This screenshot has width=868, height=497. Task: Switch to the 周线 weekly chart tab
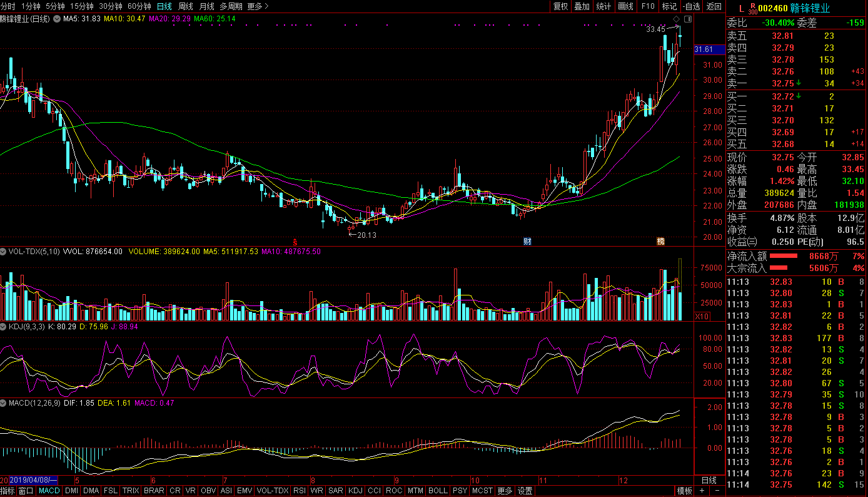[186, 6]
